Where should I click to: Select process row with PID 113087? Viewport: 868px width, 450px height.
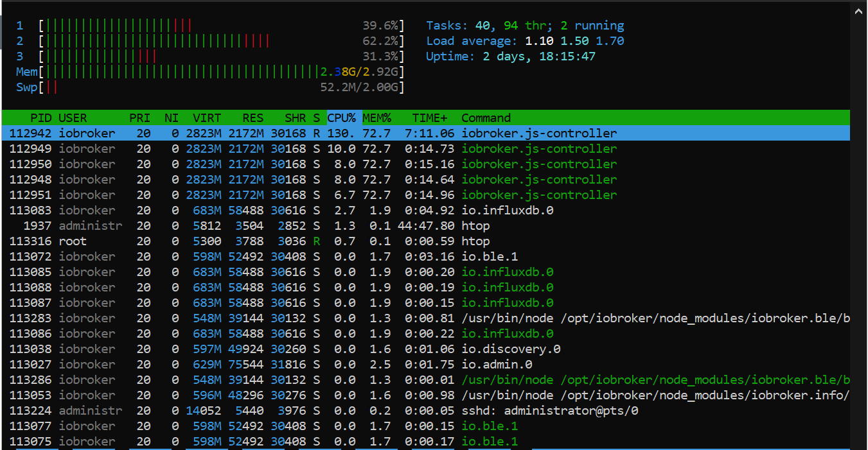pyautogui.click(x=426, y=303)
